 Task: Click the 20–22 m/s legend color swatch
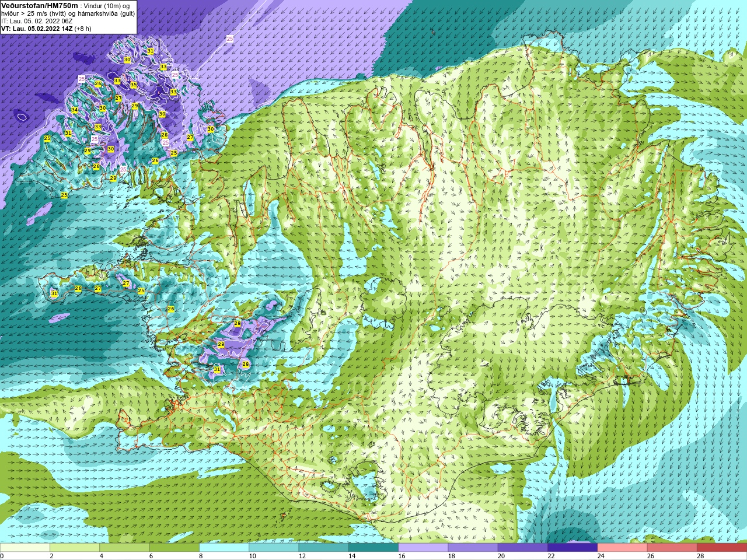point(523,548)
